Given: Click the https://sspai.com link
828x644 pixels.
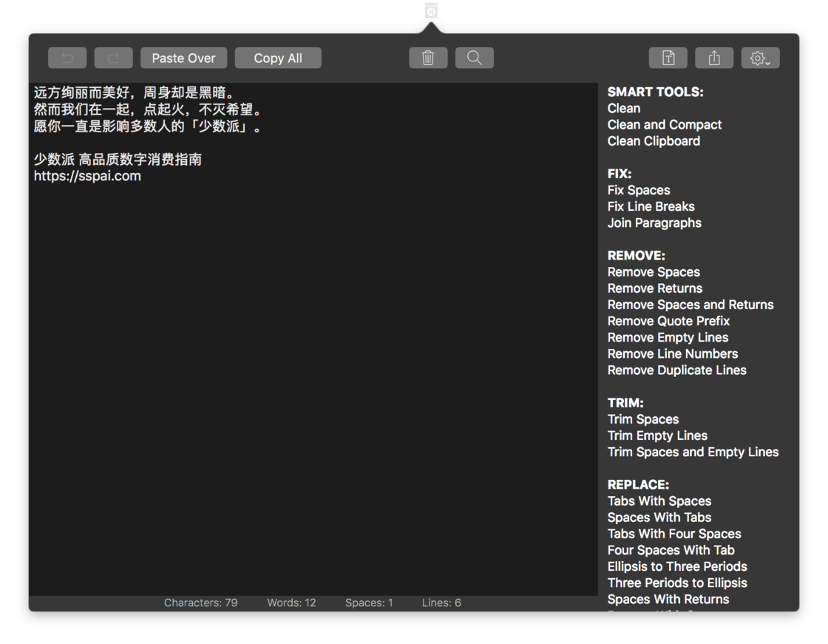Looking at the screenshot, I should [x=87, y=175].
